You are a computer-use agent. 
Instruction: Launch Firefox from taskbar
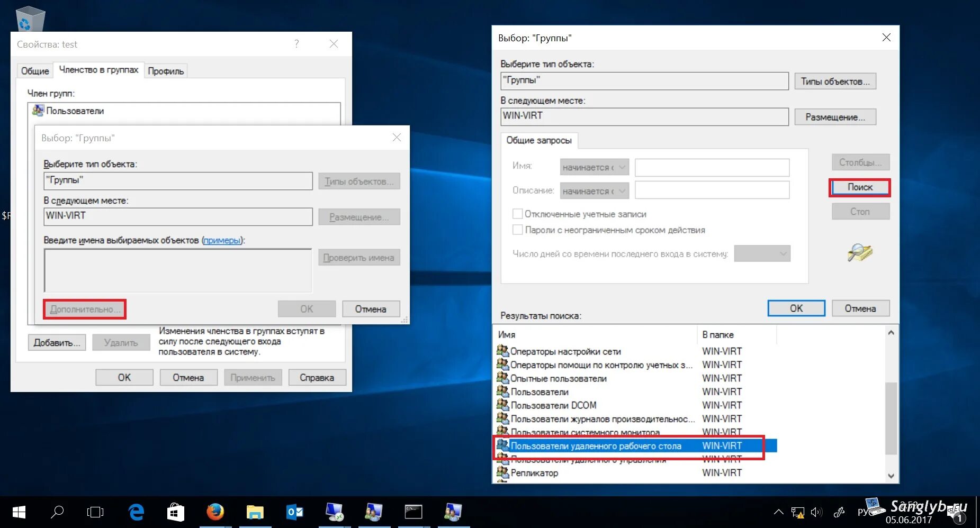tap(215, 512)
